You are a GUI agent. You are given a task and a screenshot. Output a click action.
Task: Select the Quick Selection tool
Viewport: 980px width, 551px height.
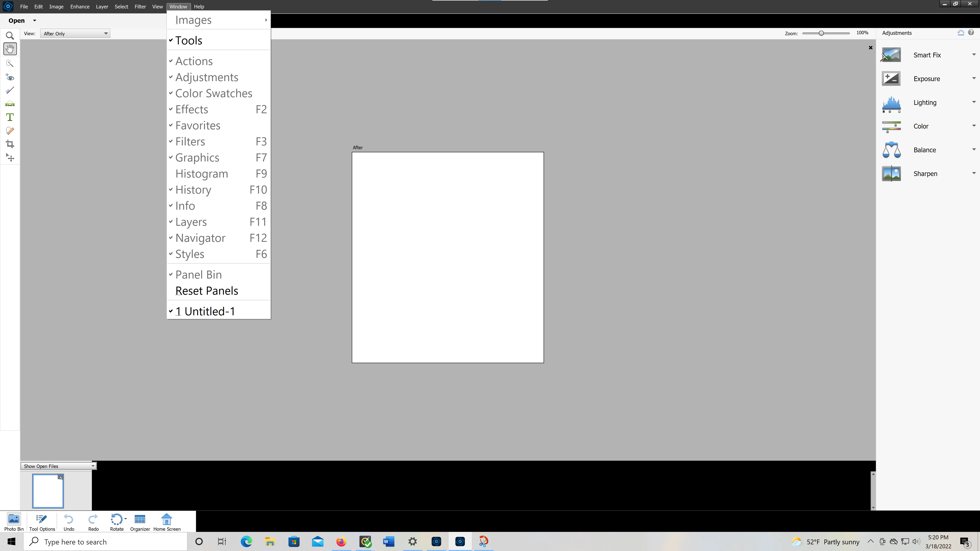(x=10, y=63)
